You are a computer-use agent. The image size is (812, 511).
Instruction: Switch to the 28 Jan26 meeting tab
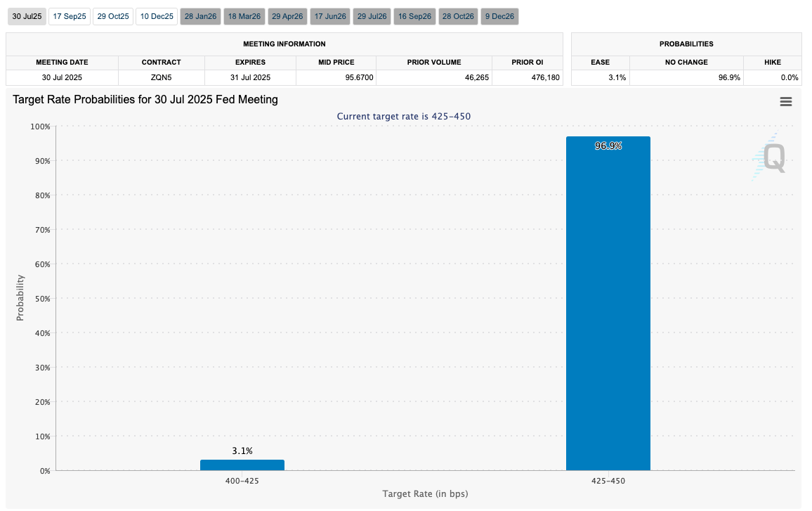[x=200, y=16]
